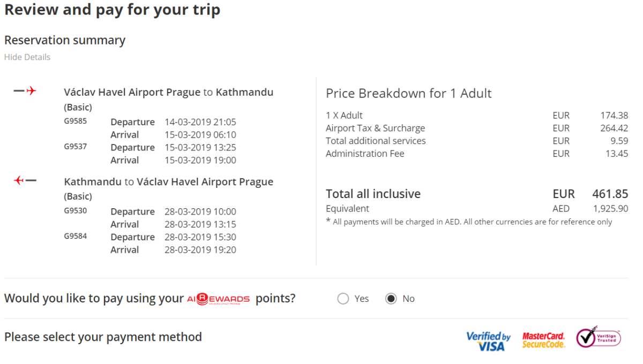Screen dimensions: 643x364
Task: Select No for paying with points
Action: [391, 299]
